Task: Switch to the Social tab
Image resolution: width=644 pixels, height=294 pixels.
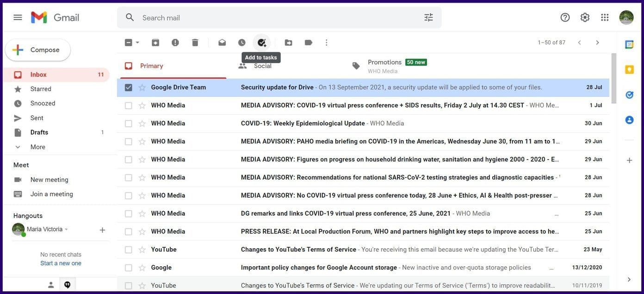Action: 262,66
